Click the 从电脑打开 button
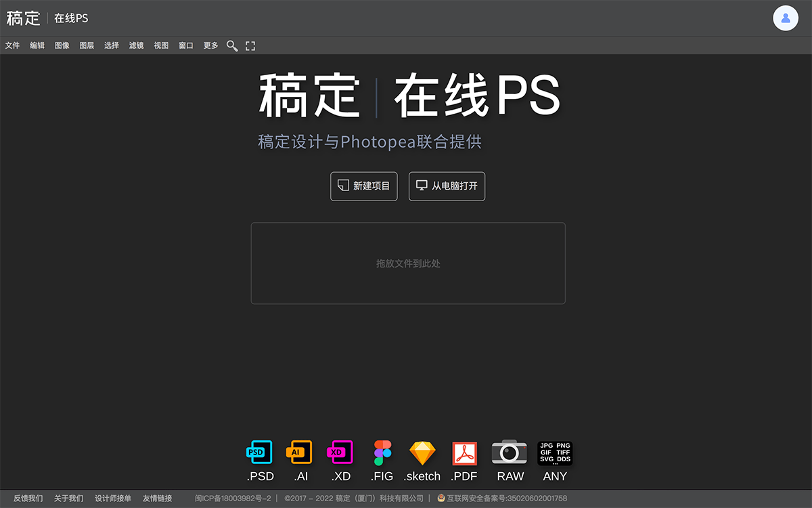Viewport: 812px width, 508px height. pyautogui.click(x=447, y=186)
